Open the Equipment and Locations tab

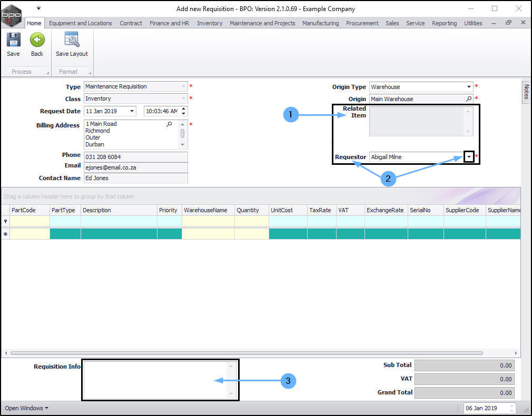pos(81,23)
